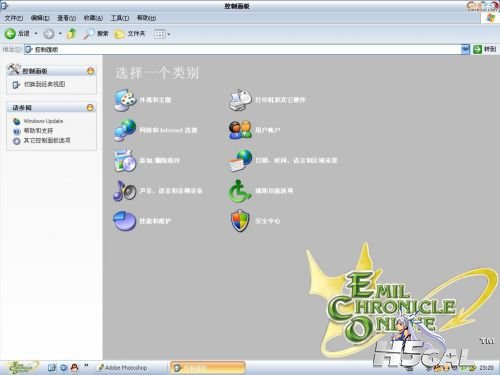Open the File menu

tap(14, 18)
